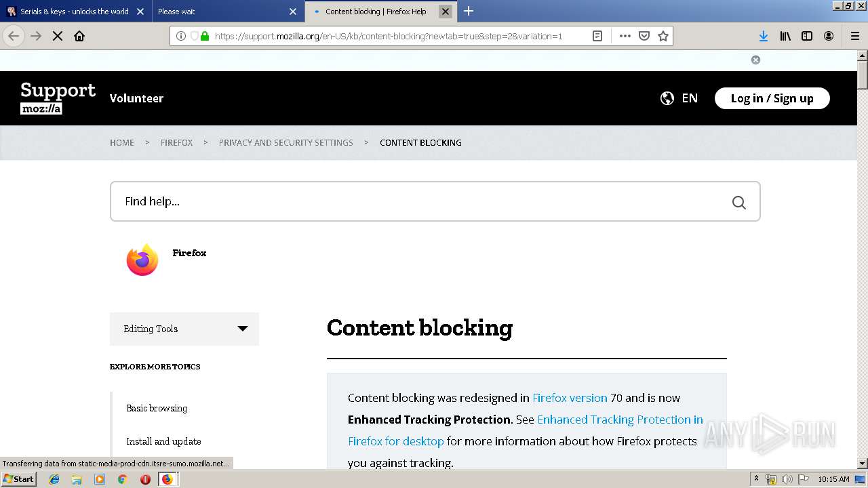868x488 pixels.
Task: Select the CONTENT BLOCKING breadcrumb
Action: [420, 142]
